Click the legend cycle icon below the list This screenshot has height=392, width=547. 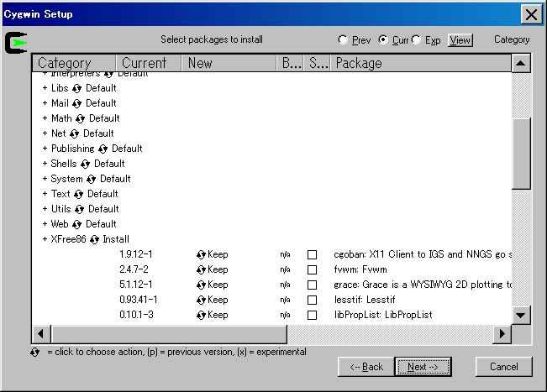35,352
